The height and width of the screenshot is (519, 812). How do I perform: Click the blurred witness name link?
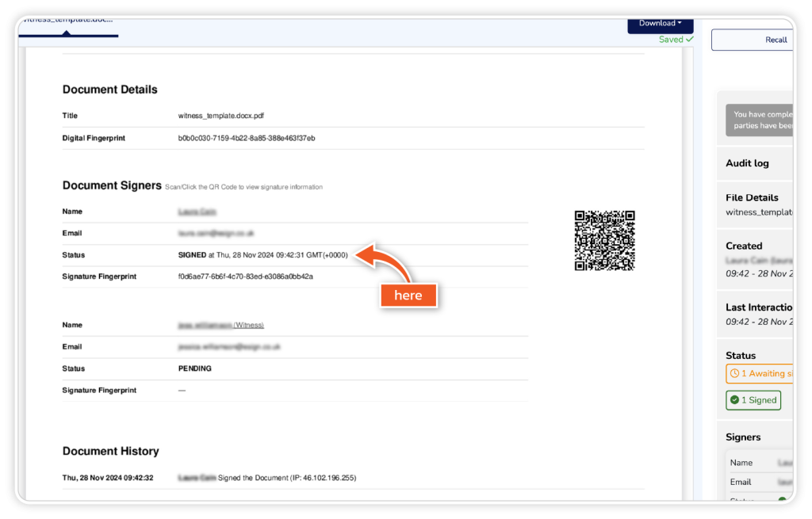click(x=221, y=325)
